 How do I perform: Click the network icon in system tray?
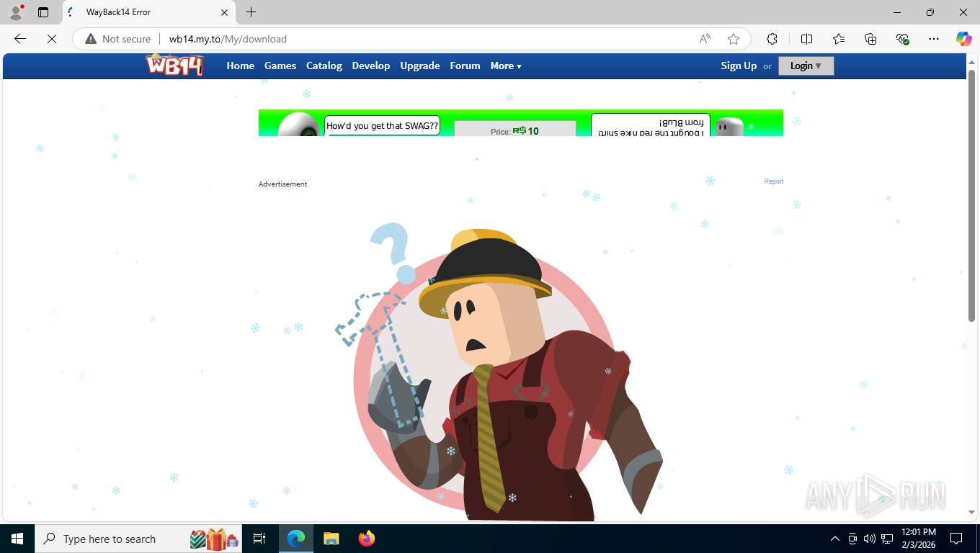tap(887, 539)
